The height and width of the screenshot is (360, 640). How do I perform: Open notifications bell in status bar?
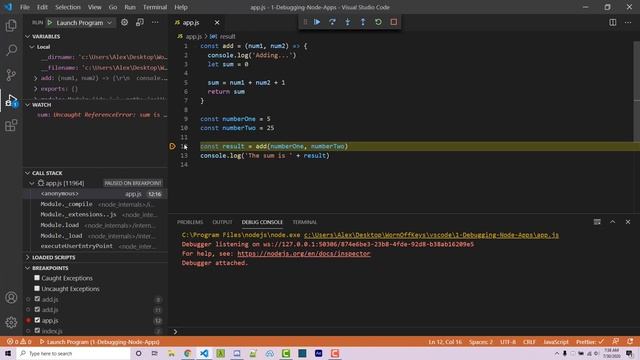[630, 342]
